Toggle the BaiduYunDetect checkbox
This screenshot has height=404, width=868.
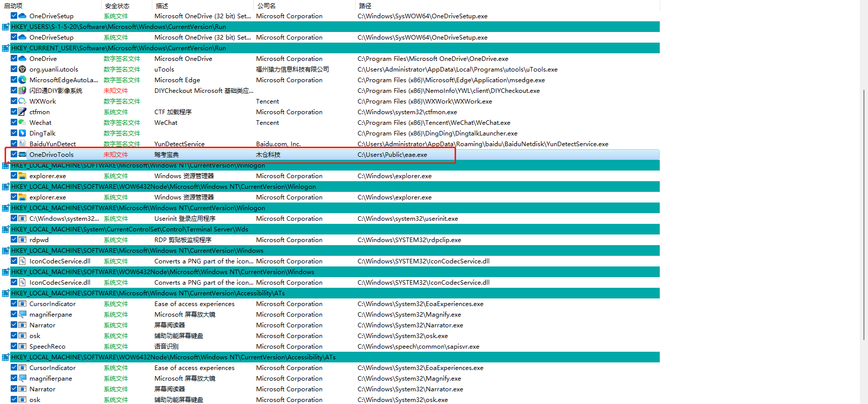14,144
